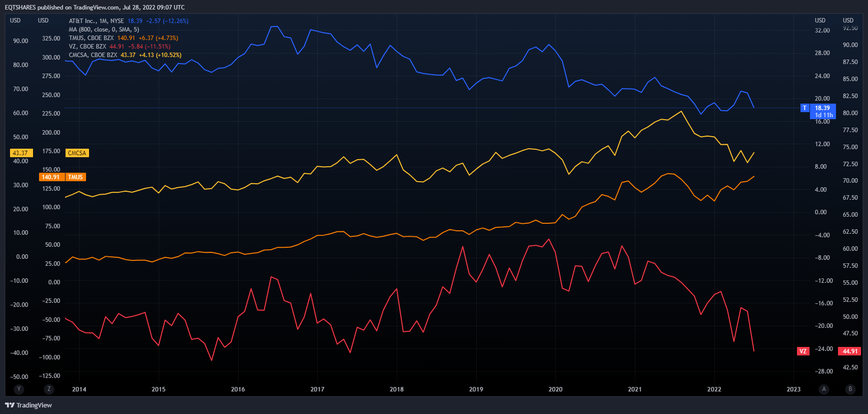Click the 2014 label on time axis
868x414 pixels.
click(79, 389)
